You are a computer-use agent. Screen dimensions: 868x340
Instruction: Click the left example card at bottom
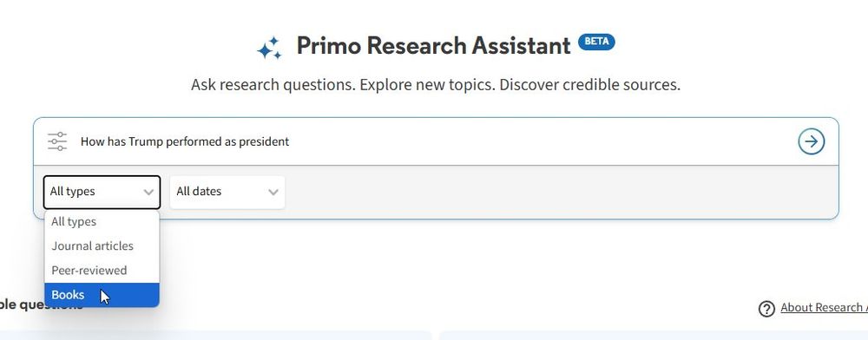216,336
